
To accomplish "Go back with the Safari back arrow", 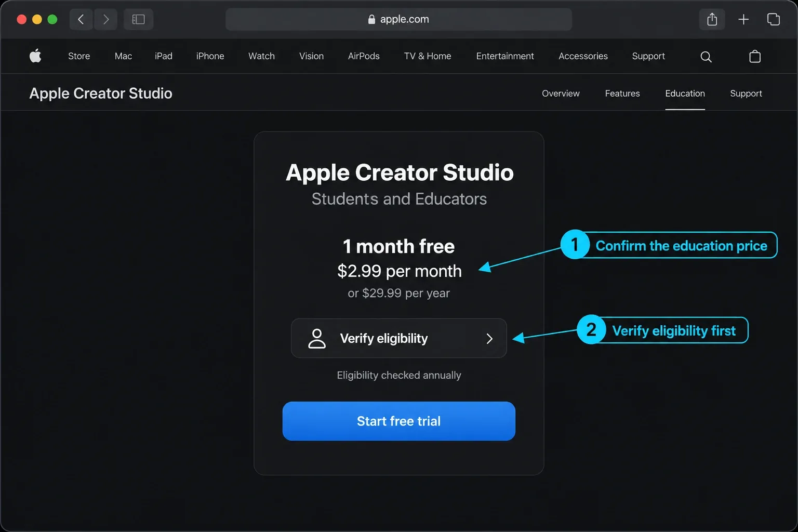I will (x=81, y=20).
